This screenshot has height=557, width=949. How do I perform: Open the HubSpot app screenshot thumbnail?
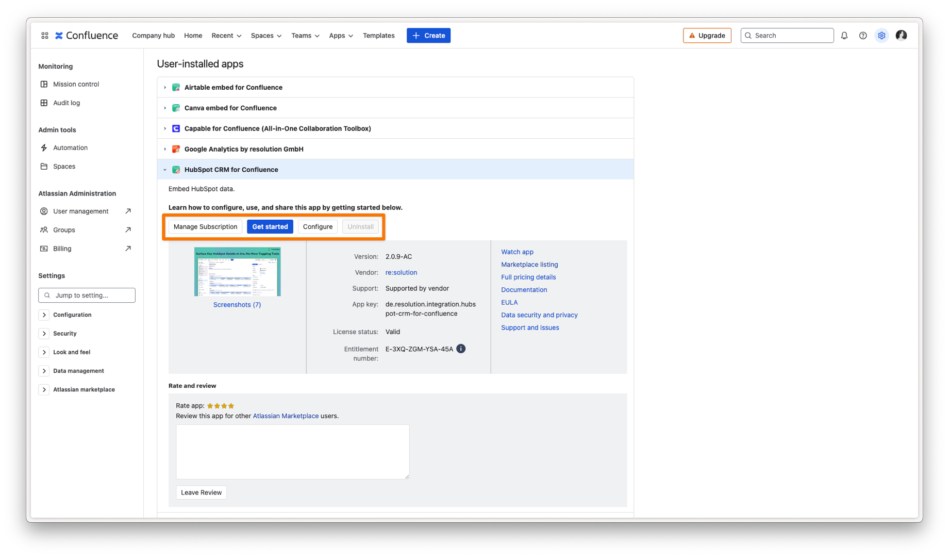(x=237, y=272)
